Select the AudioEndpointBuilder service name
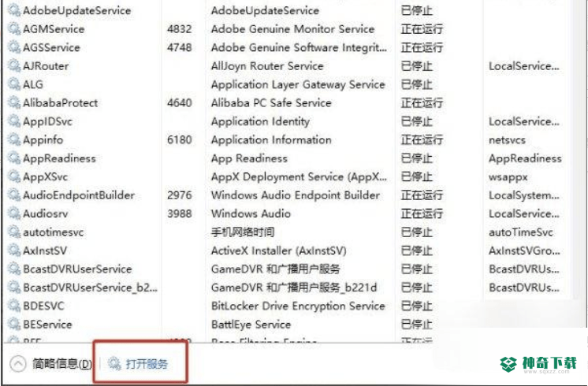The height and width of the screenshot is (386, 588). click(x=79, y=195)
